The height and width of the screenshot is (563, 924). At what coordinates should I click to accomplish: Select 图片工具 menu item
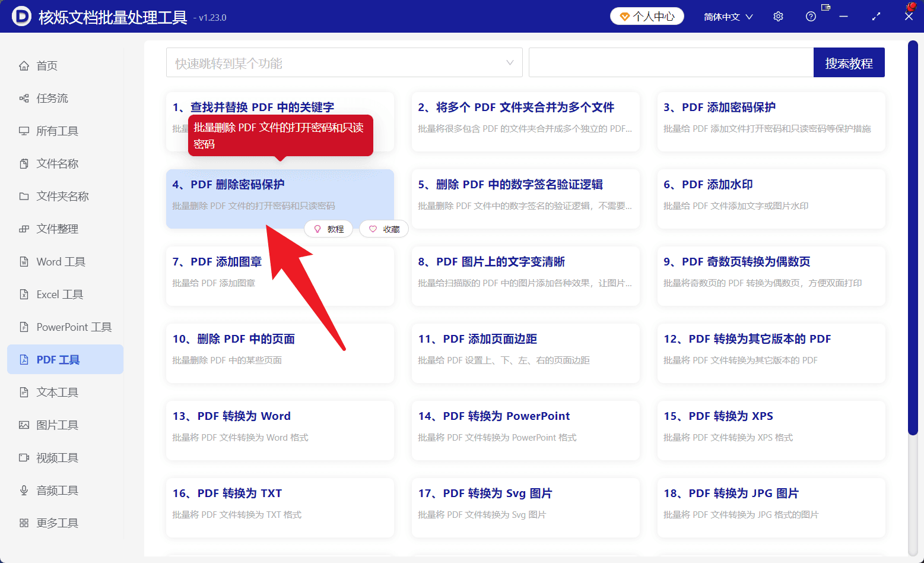coord(65,425)
